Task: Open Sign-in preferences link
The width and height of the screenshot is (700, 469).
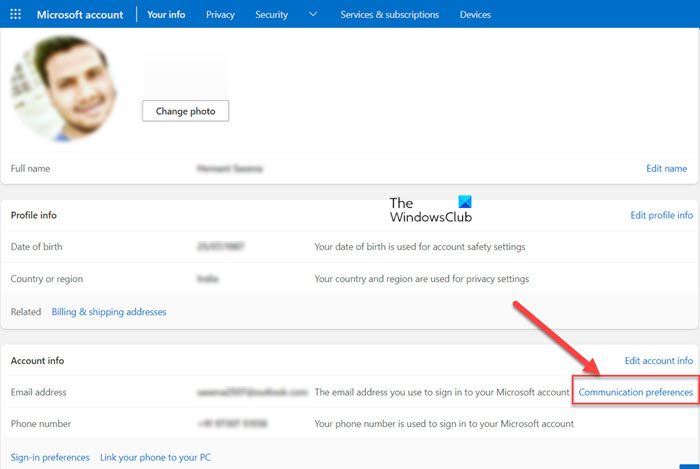Action: [x=50, y=457]
